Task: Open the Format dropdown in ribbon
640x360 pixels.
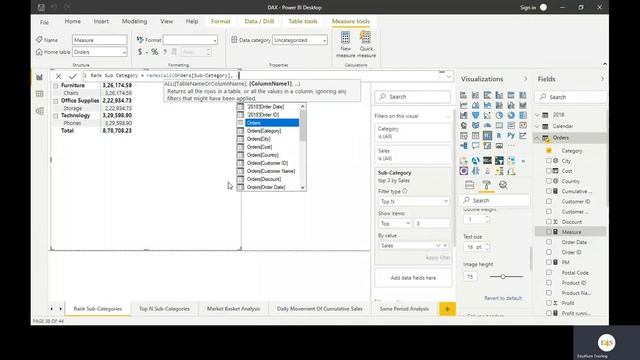Action: click(190, 40)
